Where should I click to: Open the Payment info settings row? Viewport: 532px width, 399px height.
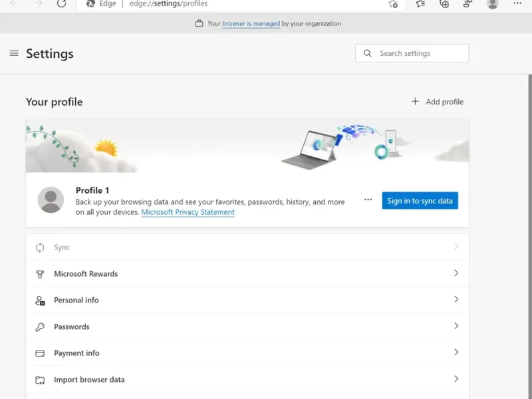247,353
